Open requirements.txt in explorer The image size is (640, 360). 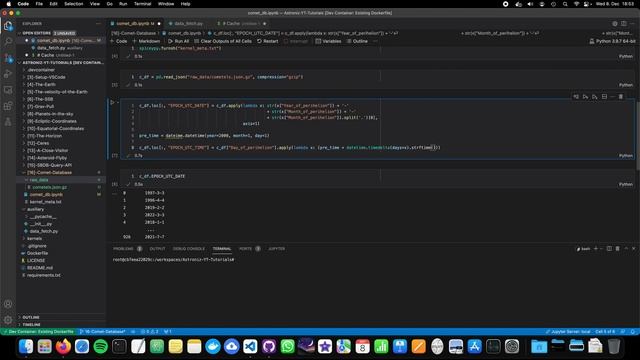(x=43, y=276)
